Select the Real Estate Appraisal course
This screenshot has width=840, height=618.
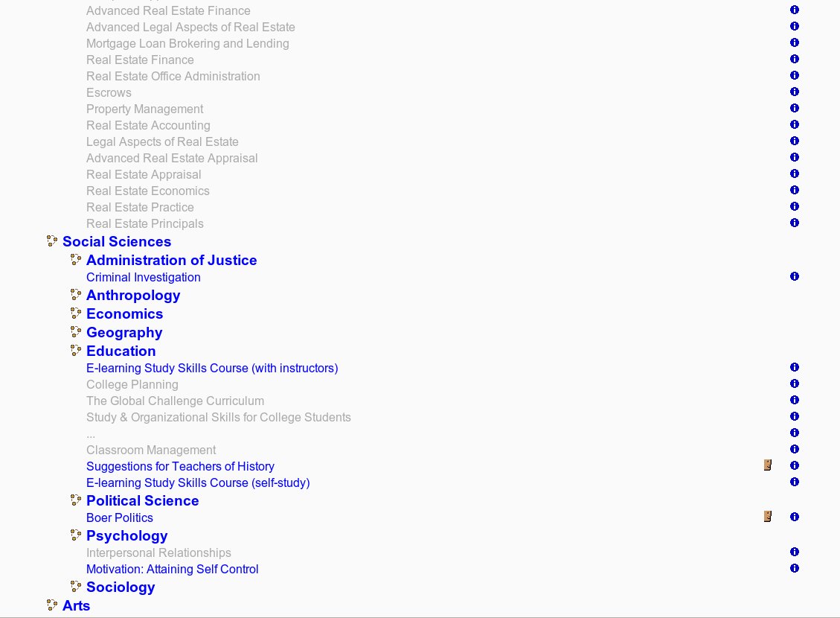pos(144,175)
